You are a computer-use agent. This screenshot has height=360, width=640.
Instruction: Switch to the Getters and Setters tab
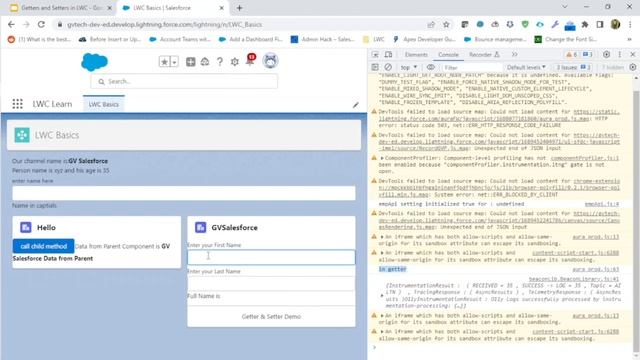[61, 8]
